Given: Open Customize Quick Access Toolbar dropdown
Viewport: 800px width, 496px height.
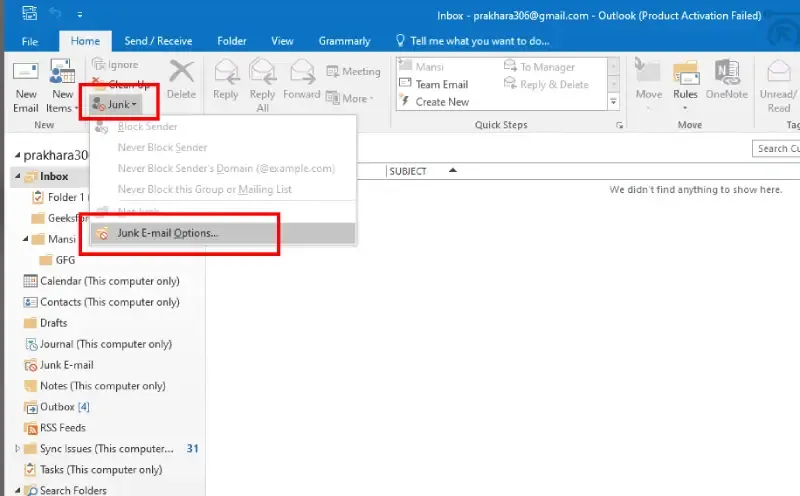Looking at the screenshot, I should [80, 14].
